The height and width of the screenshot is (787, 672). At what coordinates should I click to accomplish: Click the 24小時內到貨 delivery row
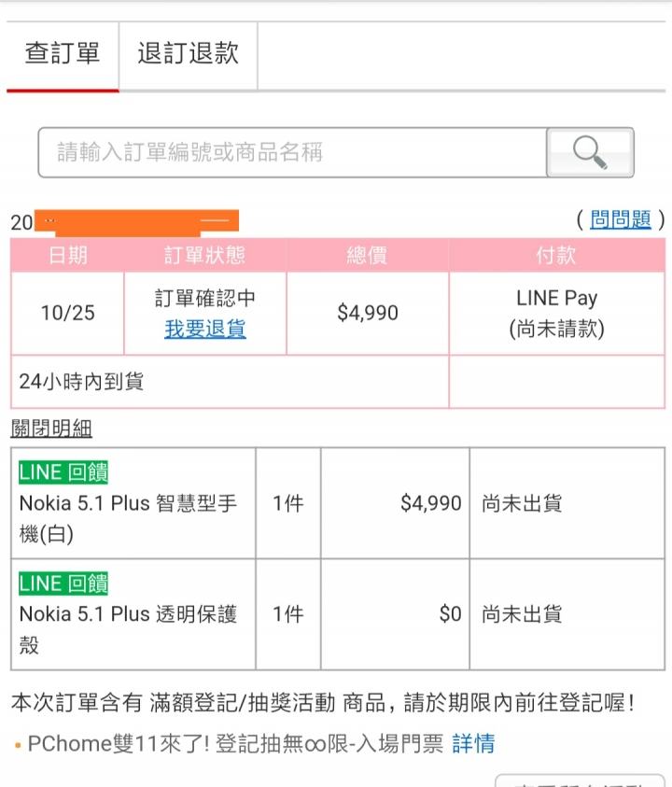(230, 382)
